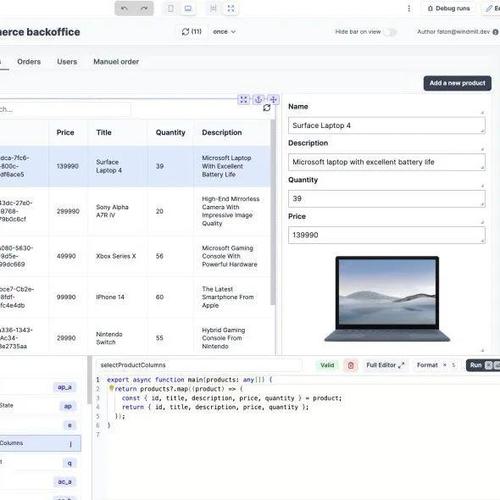Open the 'once' refresh interval dropdown
500x500 pixels.
[x=224, y=32]
